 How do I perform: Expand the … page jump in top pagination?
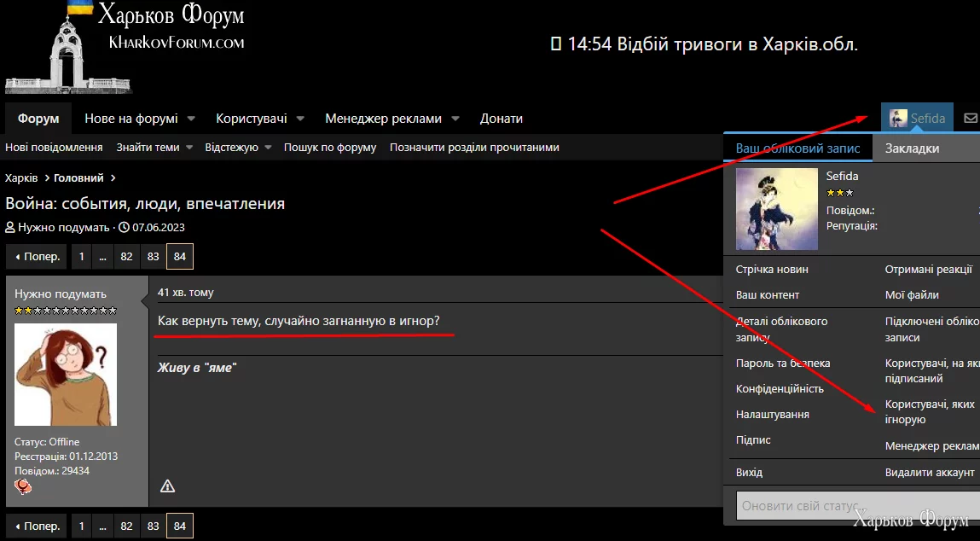pyautogui.click(x=102, y=257)
